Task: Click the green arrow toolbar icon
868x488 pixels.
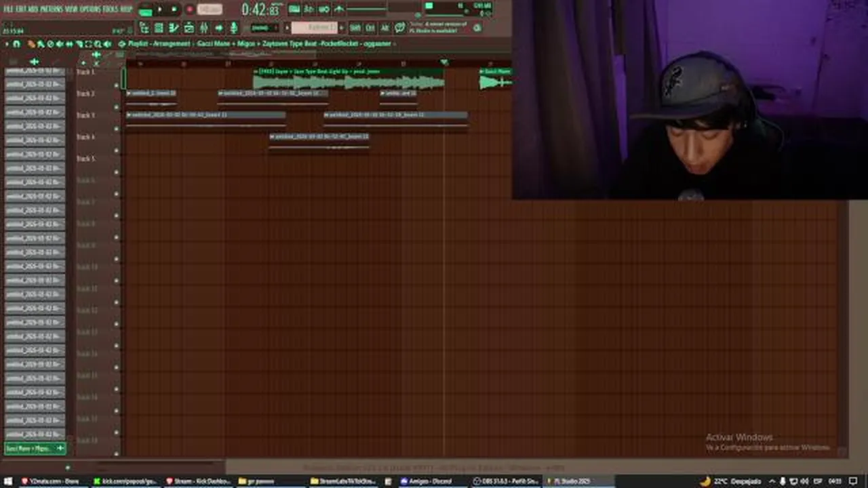Action: pos(219,28)
